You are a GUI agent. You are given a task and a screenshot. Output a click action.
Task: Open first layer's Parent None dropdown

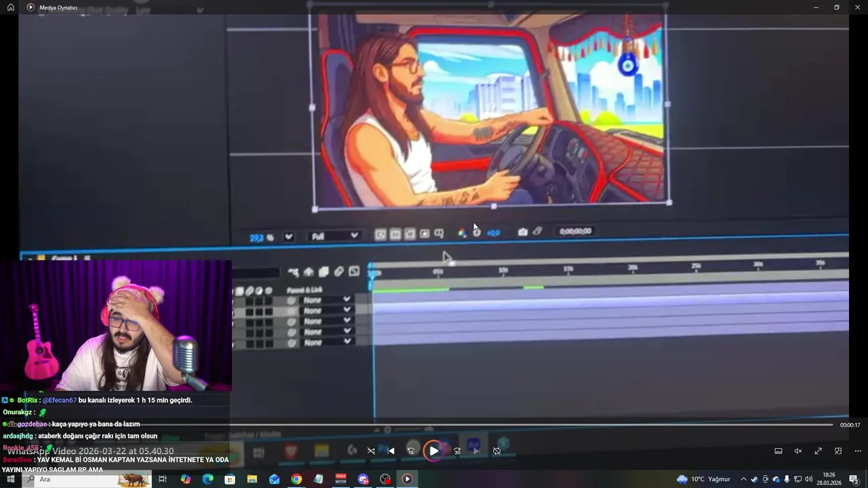click(326, 300)
